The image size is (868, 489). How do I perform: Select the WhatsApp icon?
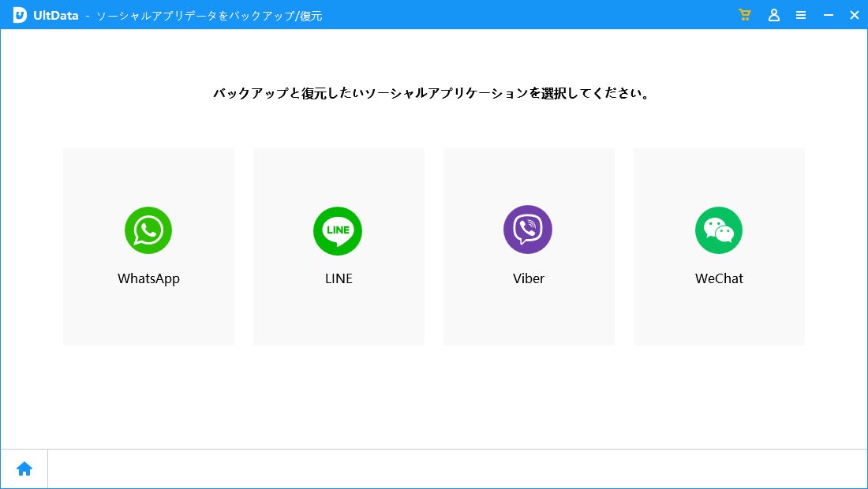point(148,230)
